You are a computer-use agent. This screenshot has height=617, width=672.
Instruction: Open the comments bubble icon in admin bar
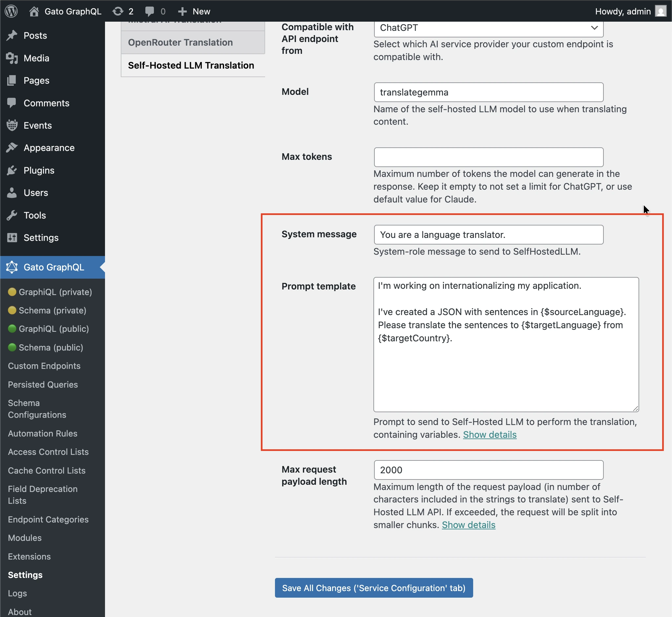(150, 11)
